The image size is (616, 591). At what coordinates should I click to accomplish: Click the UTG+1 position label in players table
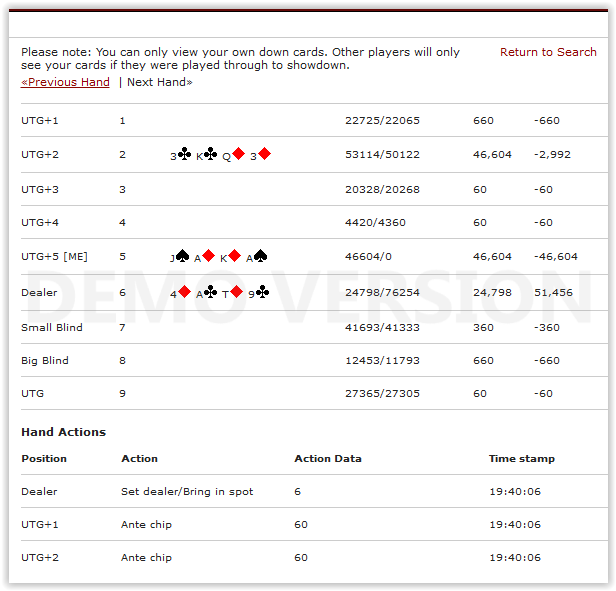point(40,121)
